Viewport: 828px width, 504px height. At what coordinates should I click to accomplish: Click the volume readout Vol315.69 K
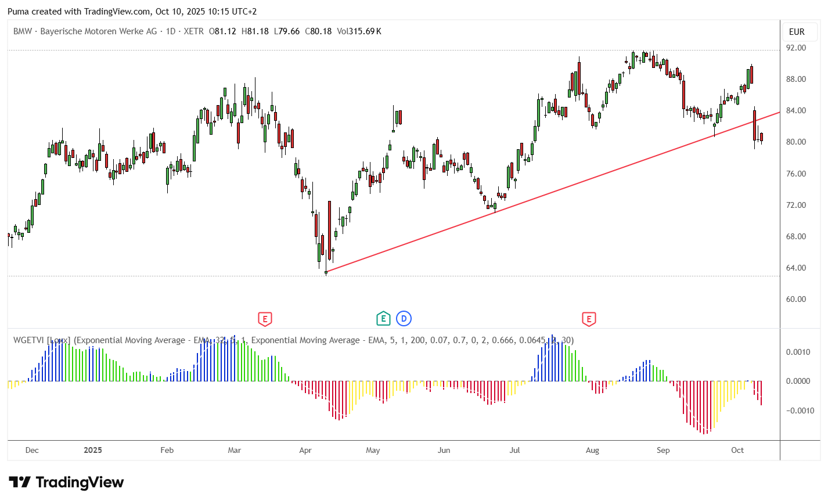click(359, 31)
